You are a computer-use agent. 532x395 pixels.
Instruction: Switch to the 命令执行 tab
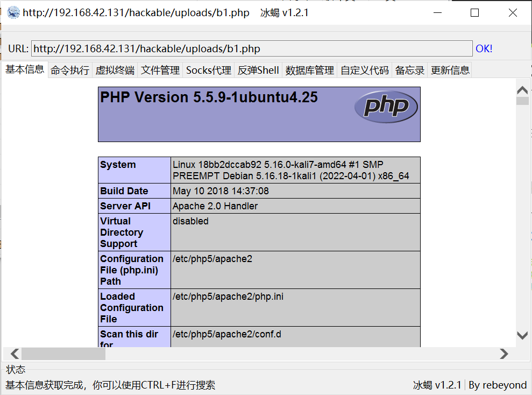(70, 70)
